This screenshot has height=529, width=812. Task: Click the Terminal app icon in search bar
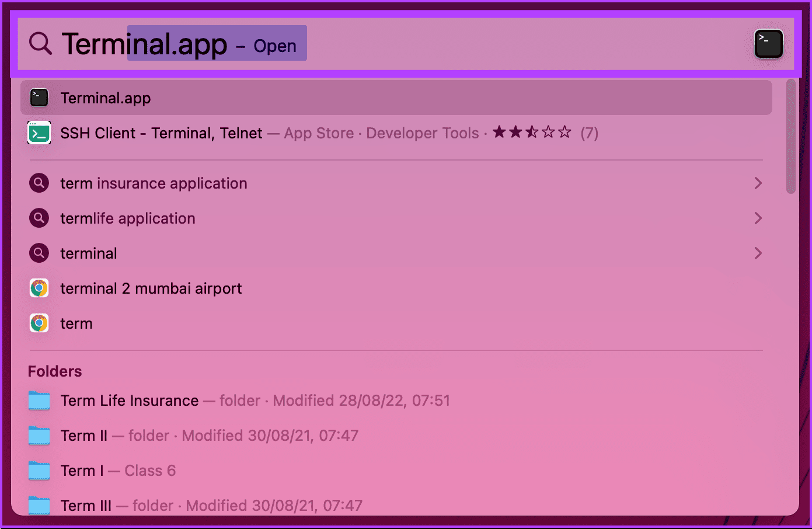click(x=768, y=44)
